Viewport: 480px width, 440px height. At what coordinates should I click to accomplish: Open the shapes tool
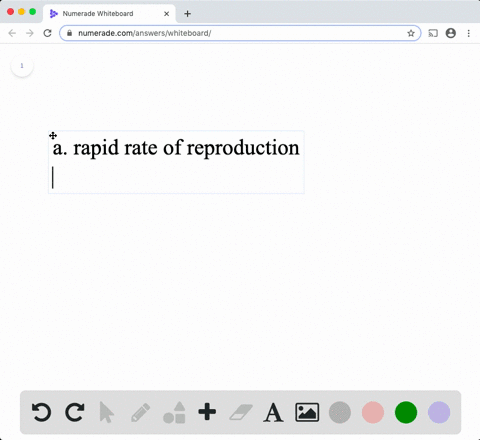pyautogui.click(x=174, y=412)
